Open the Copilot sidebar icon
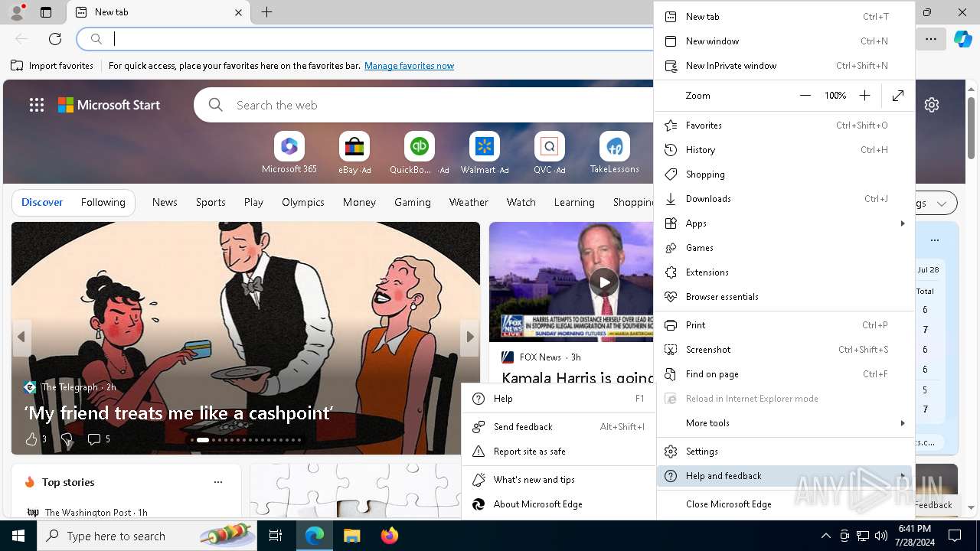 point(962,39)
